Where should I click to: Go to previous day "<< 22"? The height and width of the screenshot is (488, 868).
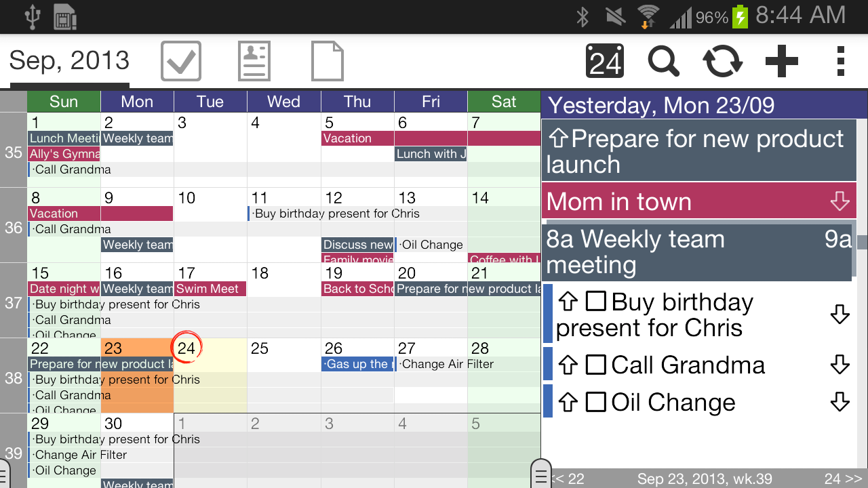(x=568, y=479)
